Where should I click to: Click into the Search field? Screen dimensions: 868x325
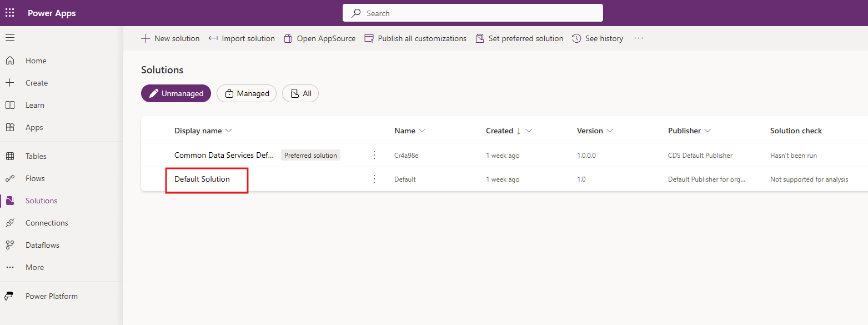pos(473,13)
